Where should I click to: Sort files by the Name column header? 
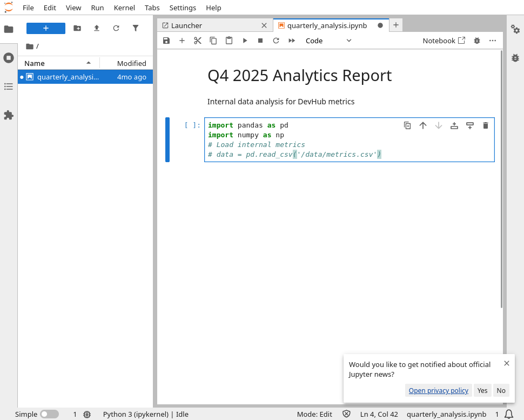click(58, 63)
